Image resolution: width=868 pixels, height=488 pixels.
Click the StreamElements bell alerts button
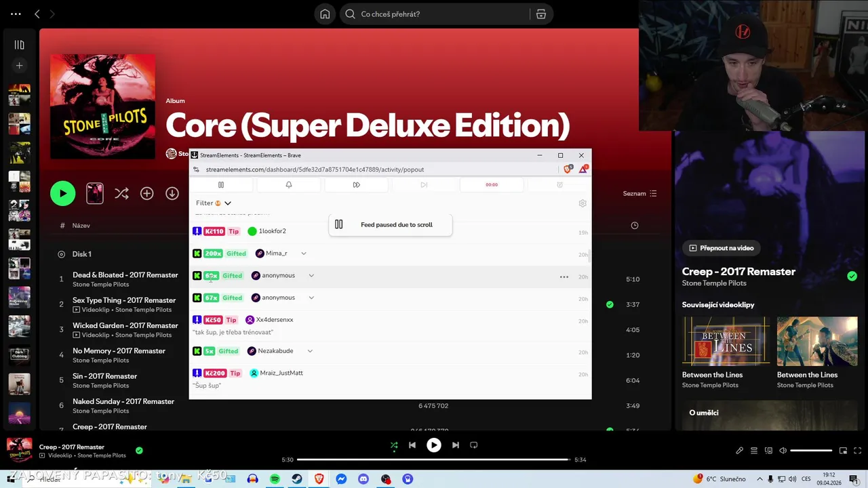point(288,184)
